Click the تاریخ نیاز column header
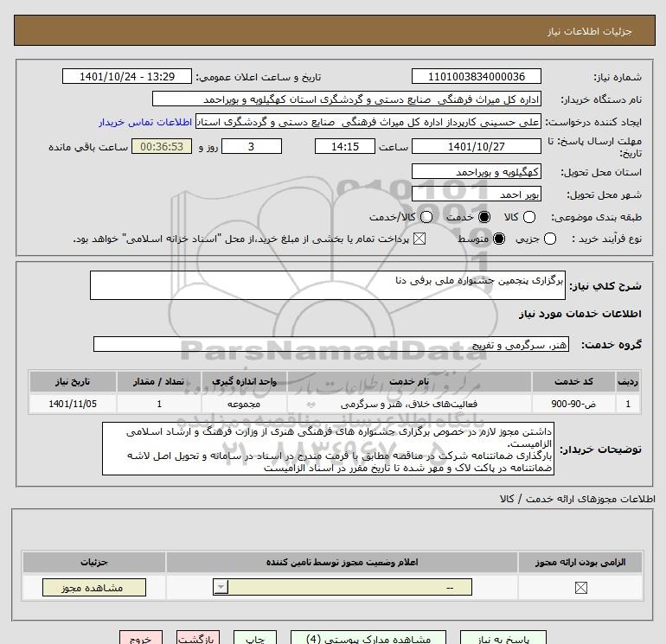This screenshot has width=666, height=644. [73, 381]
